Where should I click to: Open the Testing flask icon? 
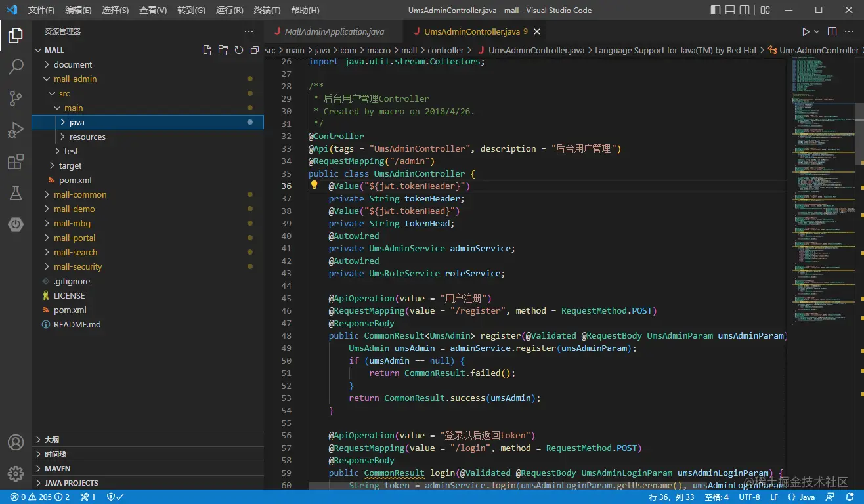[16, 193]
